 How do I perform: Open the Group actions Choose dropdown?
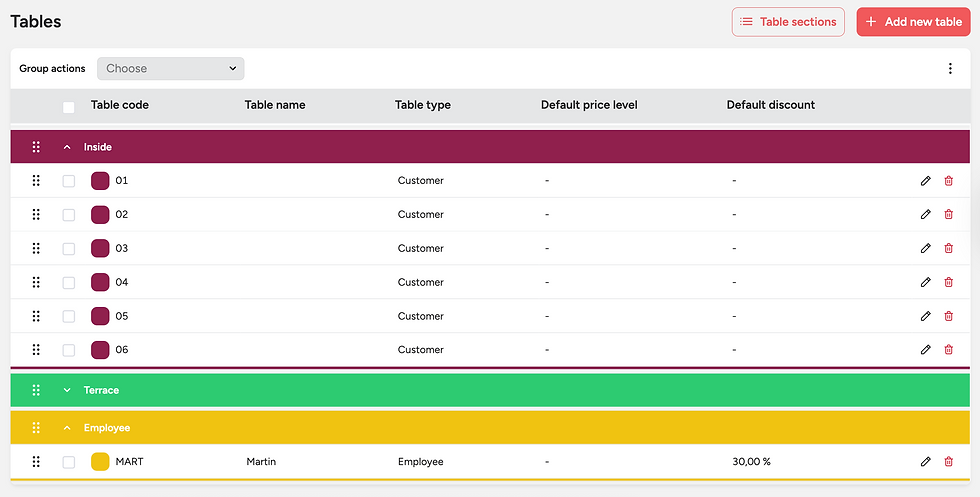[171, 69]
